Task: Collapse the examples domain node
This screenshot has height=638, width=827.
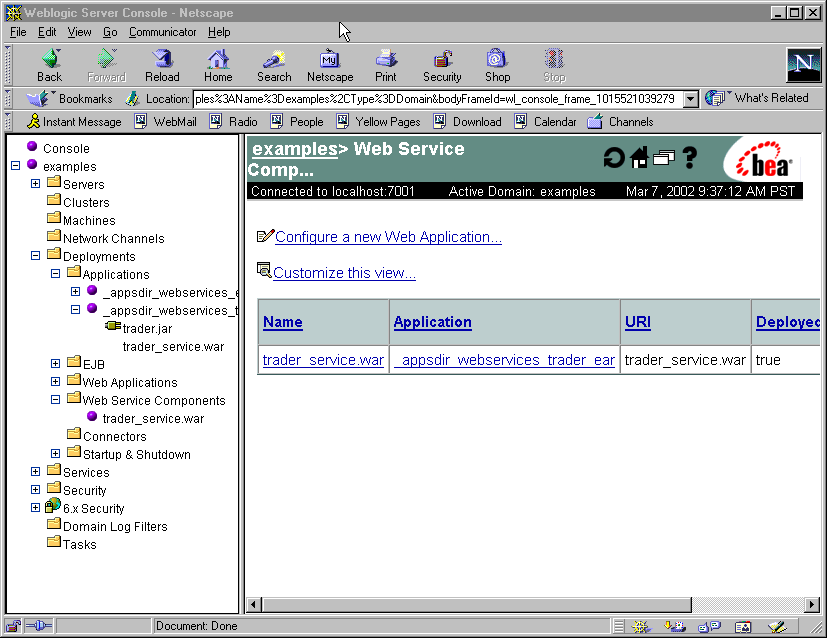Action: click(15, 166)
